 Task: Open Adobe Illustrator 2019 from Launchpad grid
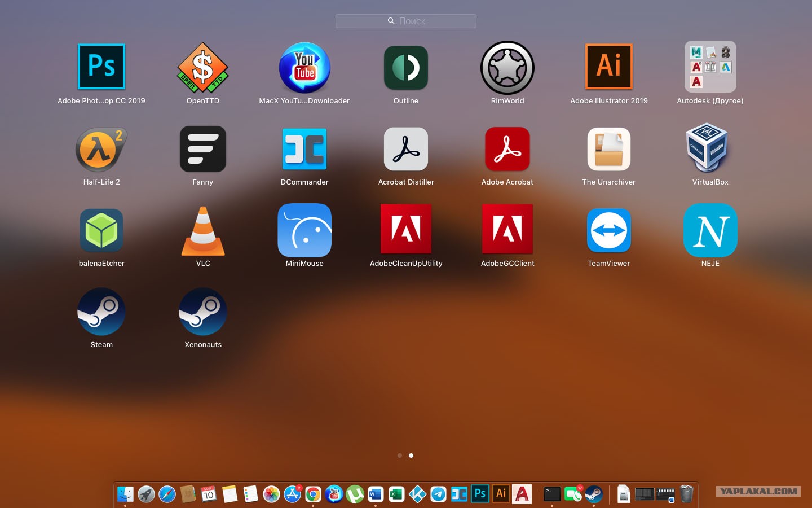[x=609, y=67]
